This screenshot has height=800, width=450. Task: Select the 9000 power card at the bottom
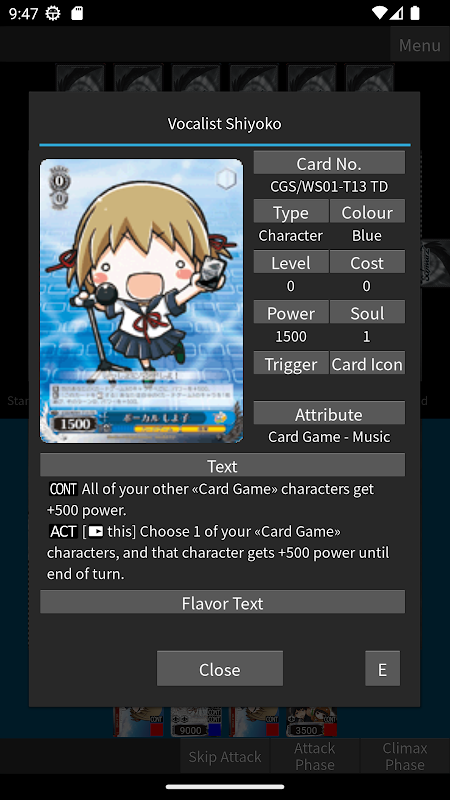[196, 721]
